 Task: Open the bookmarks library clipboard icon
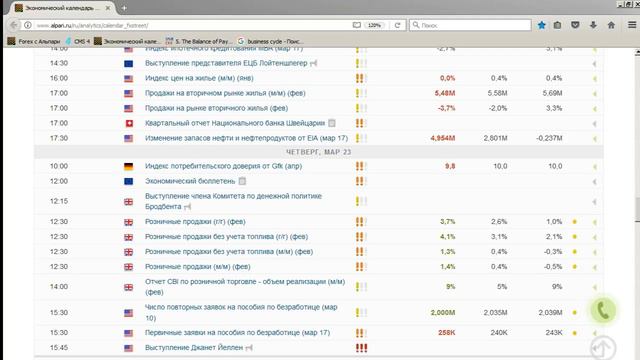(x=558, y=25)
